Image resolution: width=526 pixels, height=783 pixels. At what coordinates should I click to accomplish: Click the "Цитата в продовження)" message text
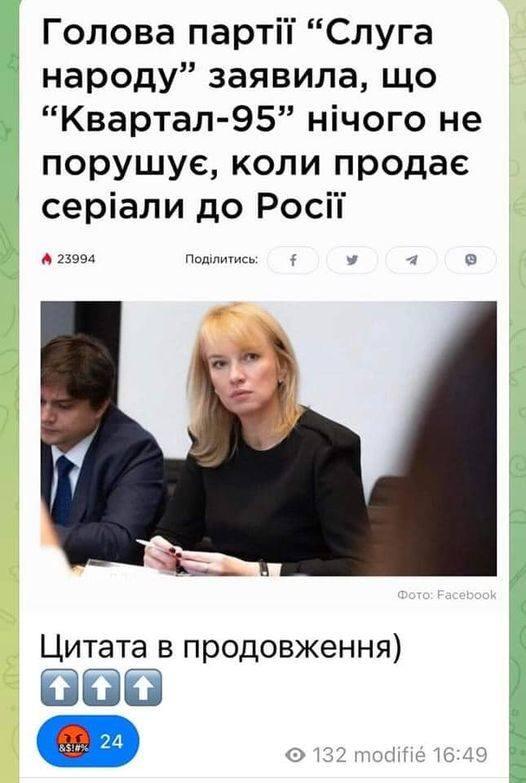(x=221, y=648)
